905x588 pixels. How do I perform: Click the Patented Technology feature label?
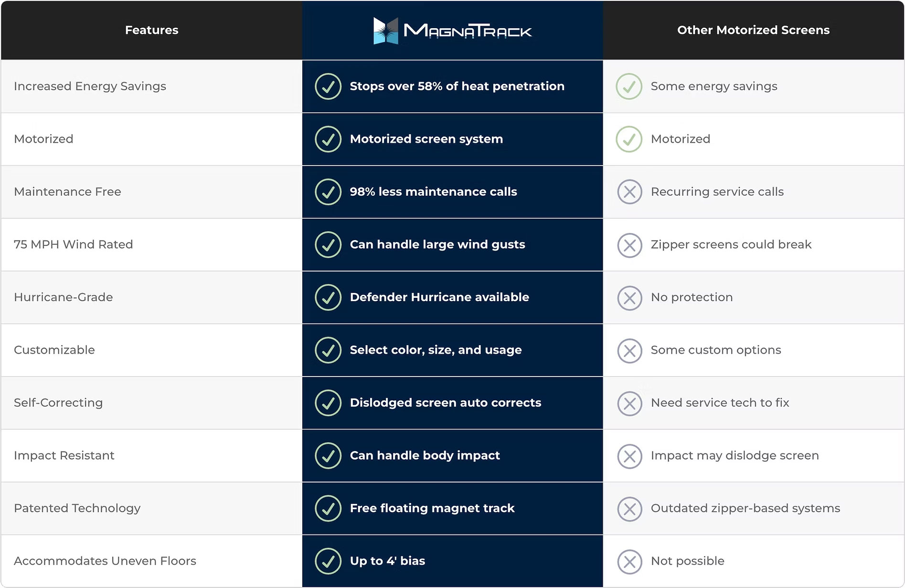point(77,508)
